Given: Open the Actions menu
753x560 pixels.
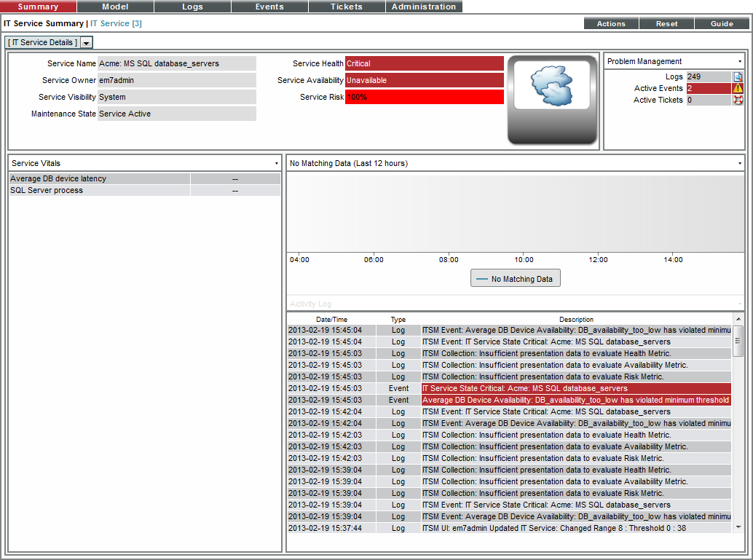Looking at the screenshot, I should pyautogui.click(x=610, y=23).
